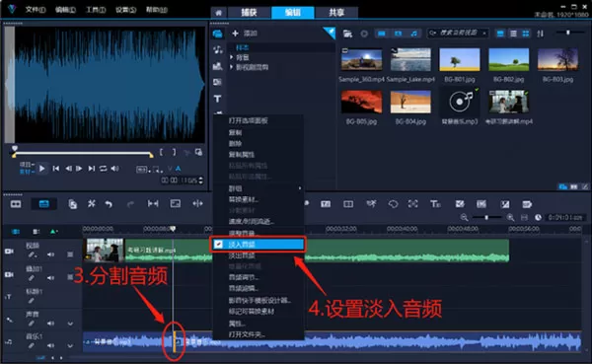This screenshot has width=592, height=364.
Task: Open the search field dropdown arrow
Action: pyautogui.click(x=484, y=34)
